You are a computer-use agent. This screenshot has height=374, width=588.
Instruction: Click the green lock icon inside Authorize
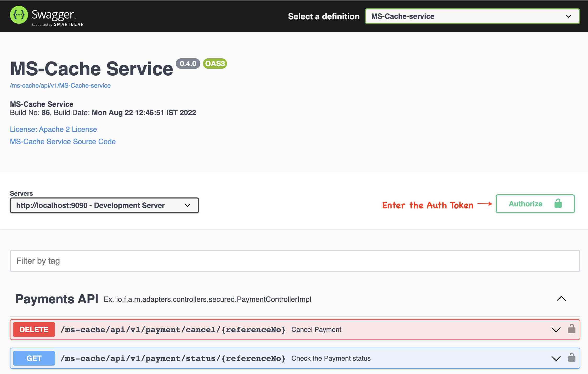558,203
